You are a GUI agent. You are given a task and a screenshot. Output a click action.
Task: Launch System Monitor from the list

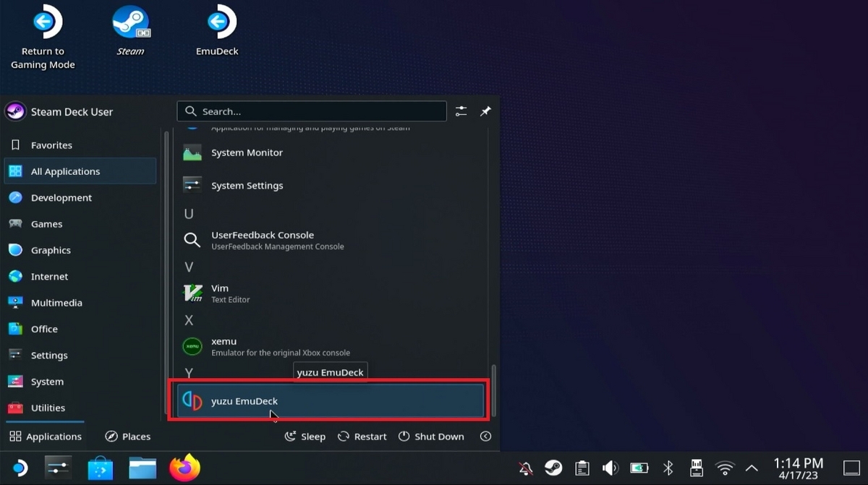click(x=331, y=153)
